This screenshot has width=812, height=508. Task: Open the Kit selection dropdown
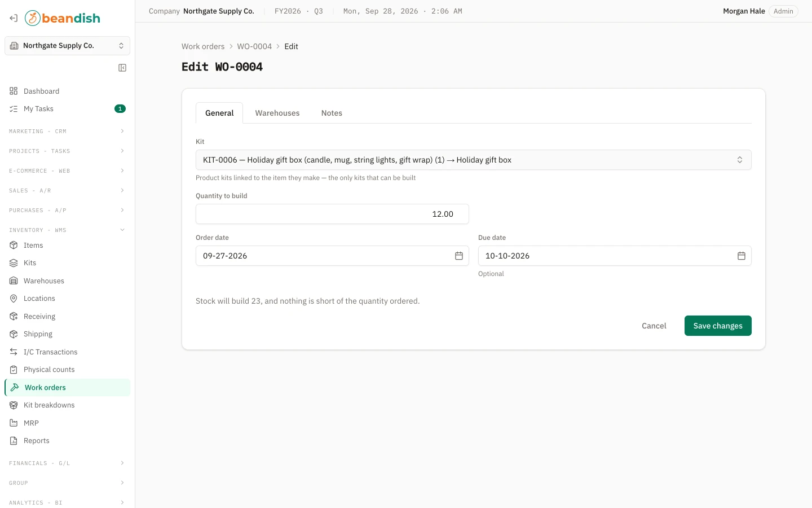point(473,160)
